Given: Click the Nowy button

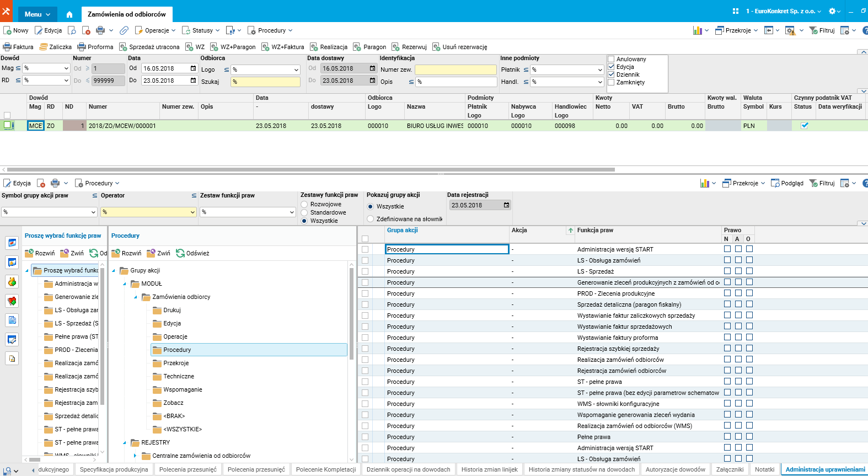Looking at the screenshot, I should [16, 30].
